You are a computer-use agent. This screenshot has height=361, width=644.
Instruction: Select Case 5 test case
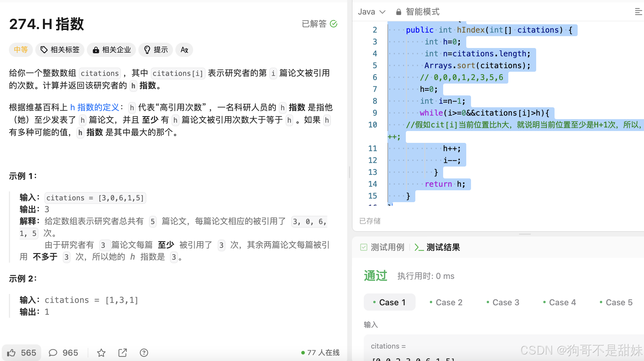[616, 302]
